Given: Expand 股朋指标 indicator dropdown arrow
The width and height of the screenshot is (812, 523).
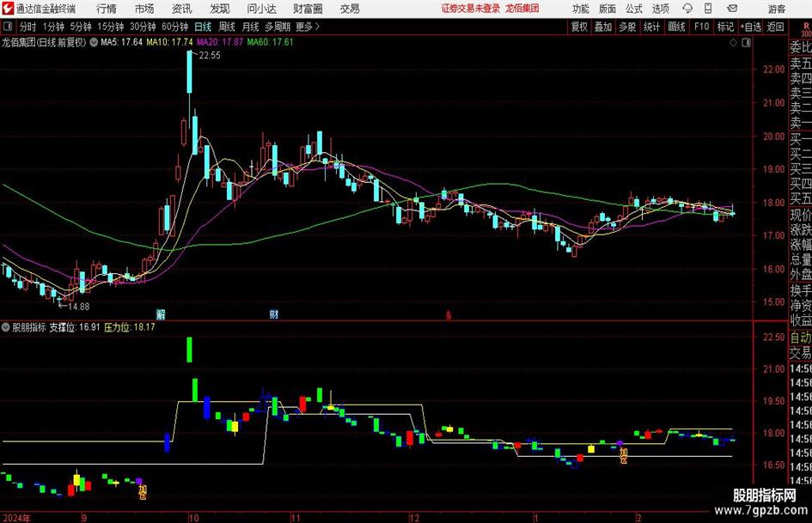Looking at the screenshot, I should pos(6,327).
